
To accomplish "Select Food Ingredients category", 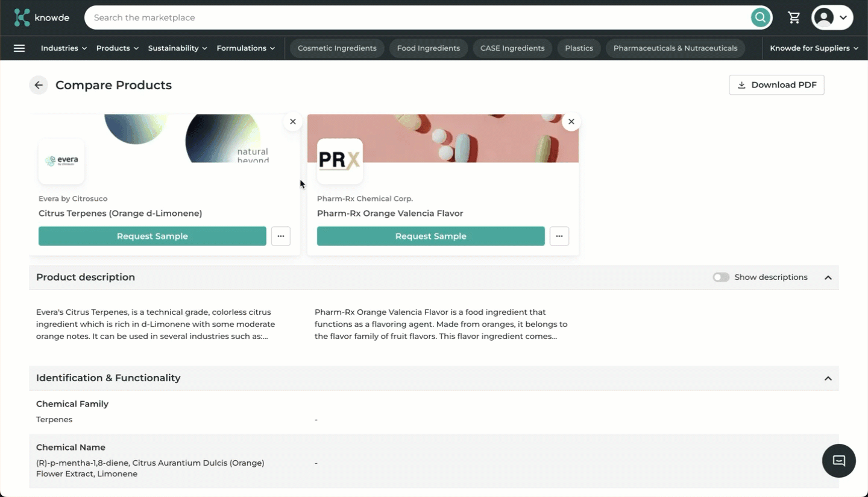I will point(429,48).
